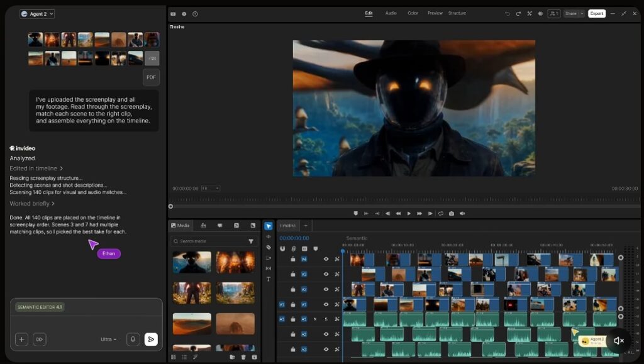Switch media bin to list view
644x364 pixels.
click(184, 357)
